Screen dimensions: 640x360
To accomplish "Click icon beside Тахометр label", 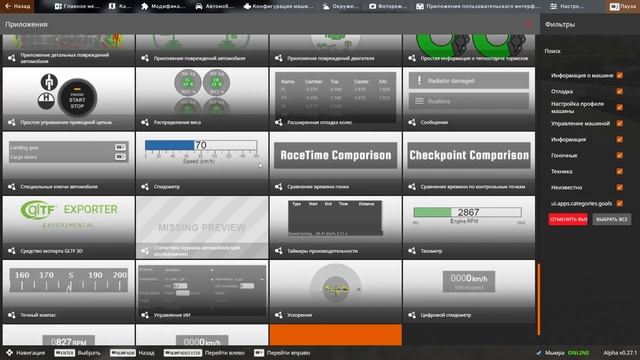I will 412,251.
